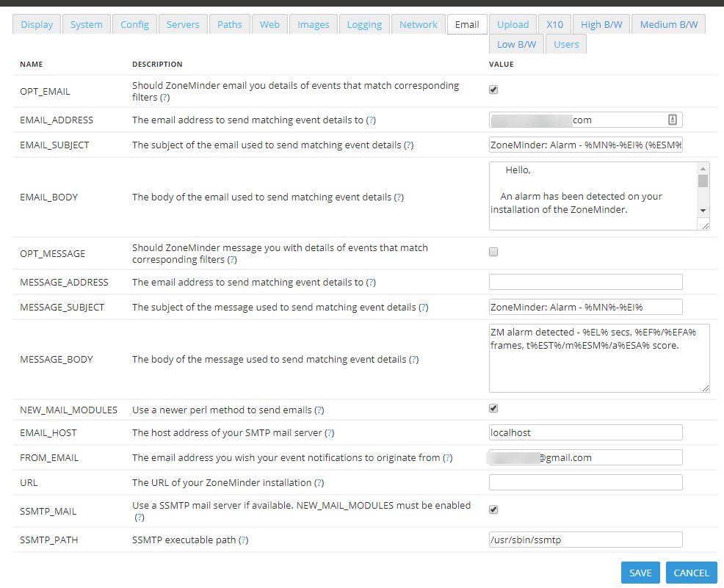Open the Config tab

[x=134, y=24]
